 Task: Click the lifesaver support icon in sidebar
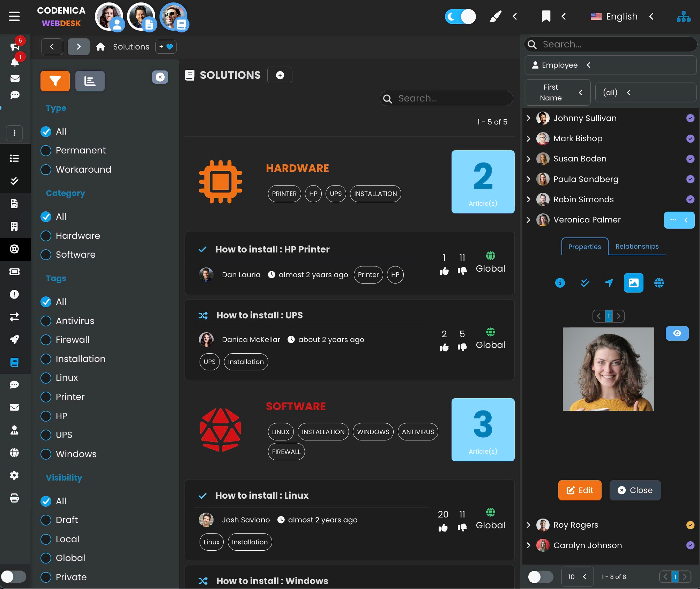click(x=14, y=249)
